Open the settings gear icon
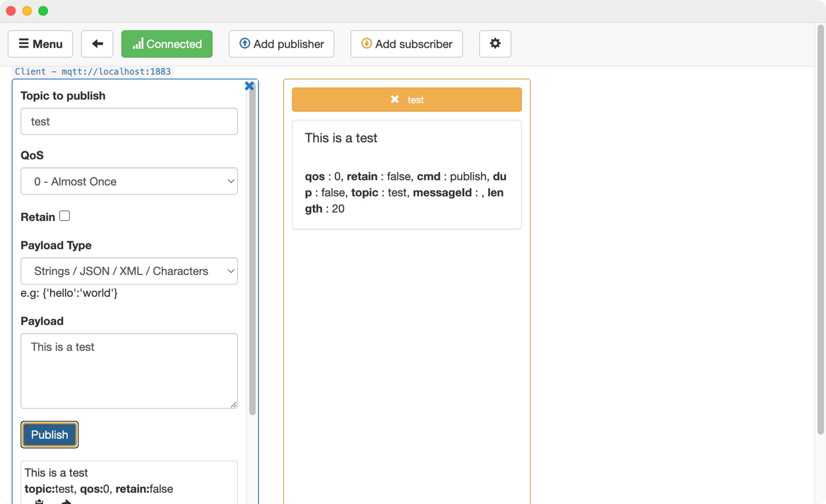The image size is (826, 504). [495, 43]
